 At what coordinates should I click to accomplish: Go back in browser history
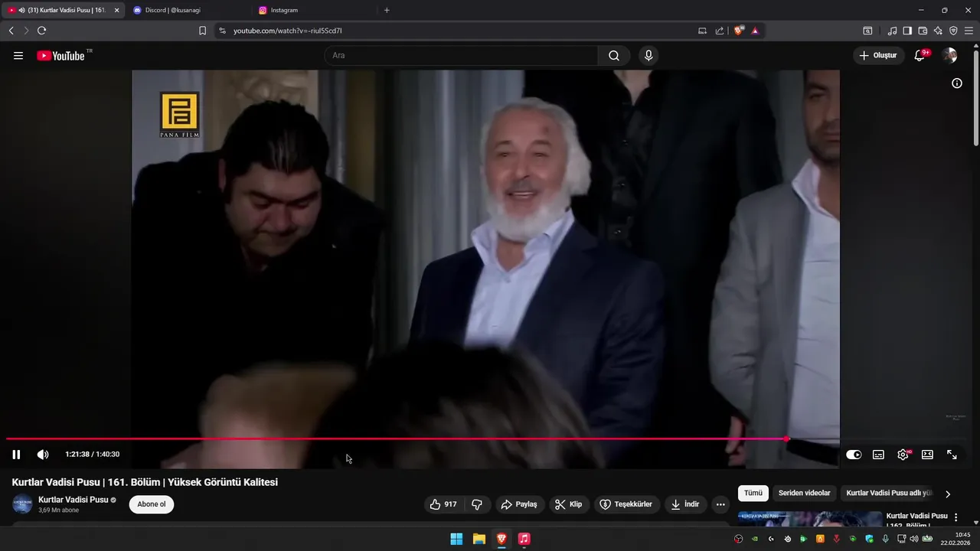click(11, 31)
